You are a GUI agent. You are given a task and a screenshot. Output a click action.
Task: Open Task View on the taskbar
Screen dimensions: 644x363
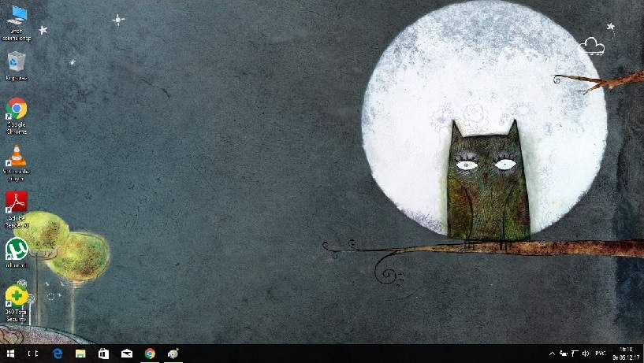33,354
